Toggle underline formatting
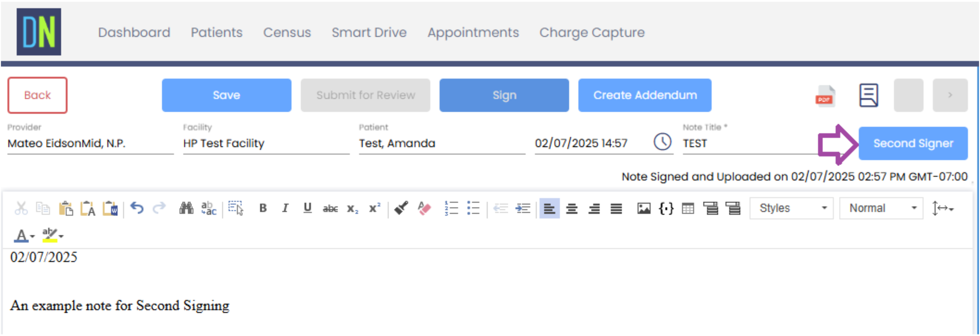The width and height of the screenshot is (980, 336). coord(307,208)
